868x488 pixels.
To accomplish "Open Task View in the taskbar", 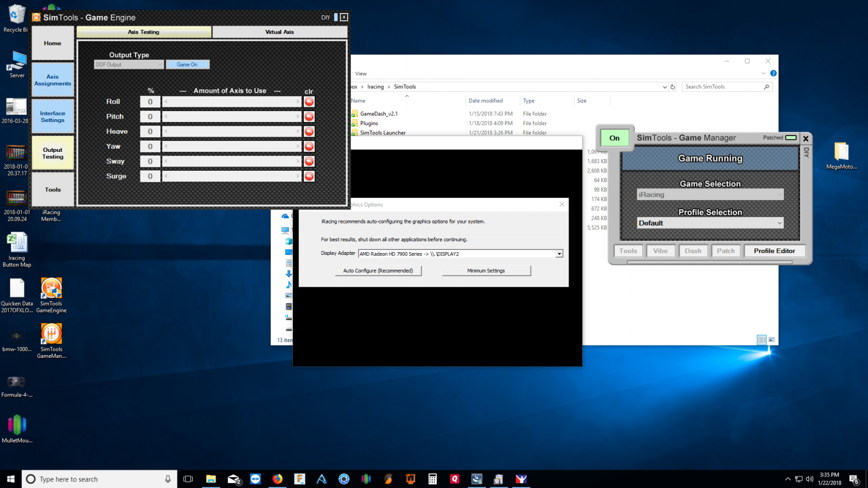I will point(188,479).
